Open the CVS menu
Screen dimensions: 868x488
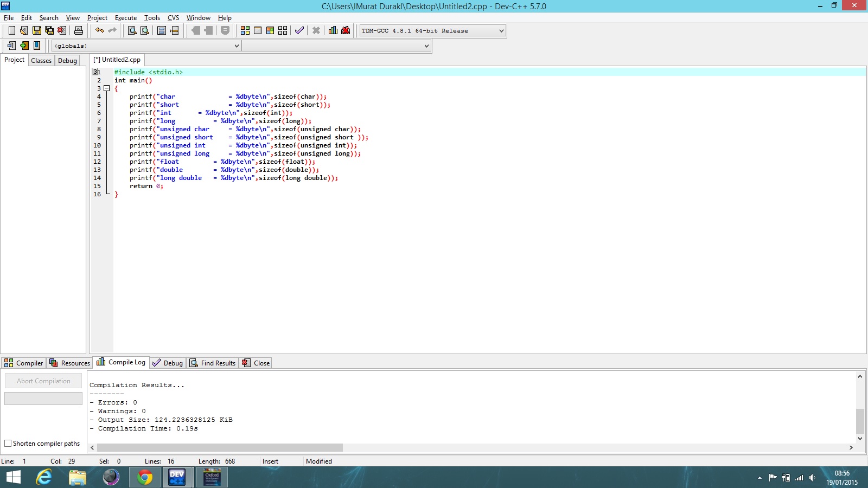pyautogui.click(x=173, y=18)
